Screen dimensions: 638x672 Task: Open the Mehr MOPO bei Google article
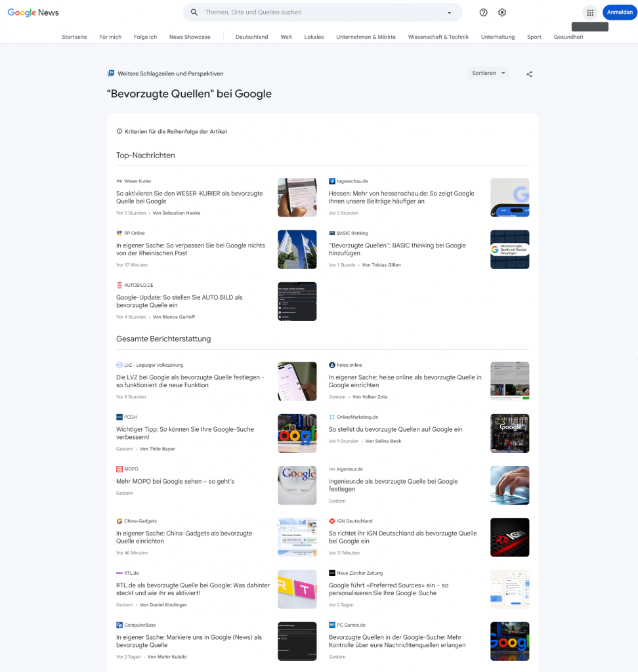click(175, 481)
